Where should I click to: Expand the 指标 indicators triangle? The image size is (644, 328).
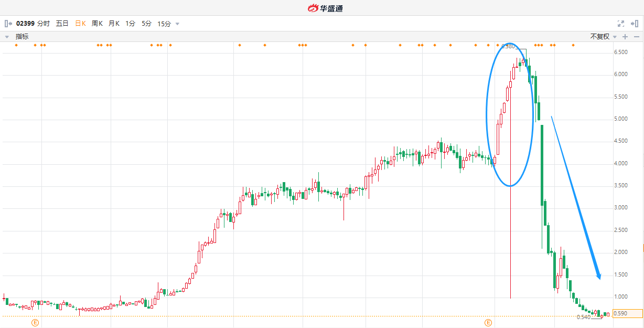tap(7, 37)
